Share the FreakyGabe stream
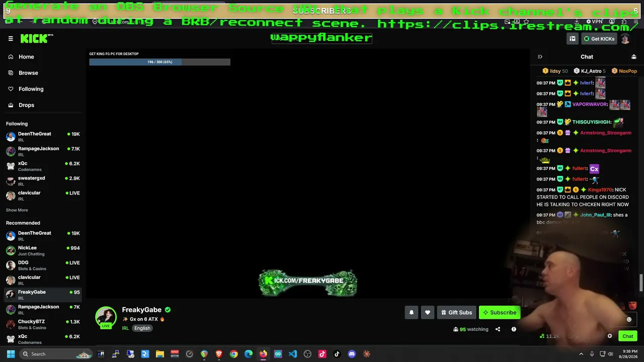644x362 pixels. click(x=498, y=329)
